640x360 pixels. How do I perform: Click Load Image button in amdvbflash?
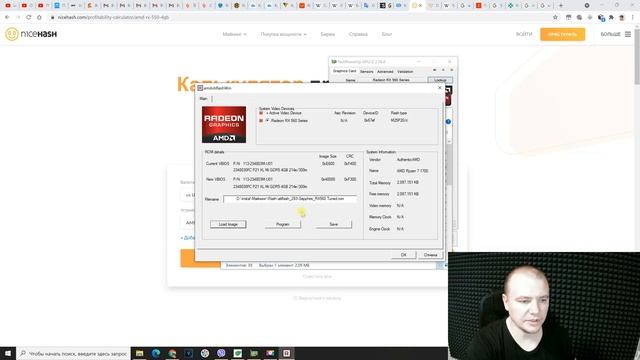pyautogui.click(x=228, y=224)
